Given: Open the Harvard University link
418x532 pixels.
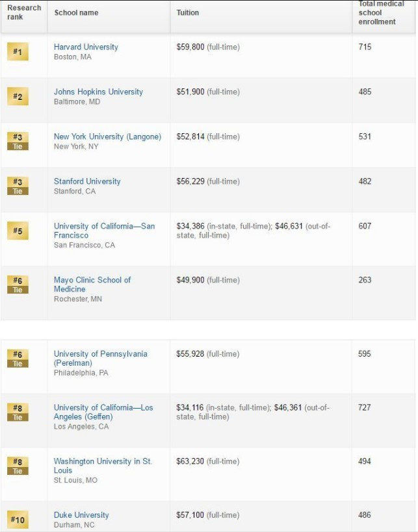Looking at the screenshot, I should 86,47.
